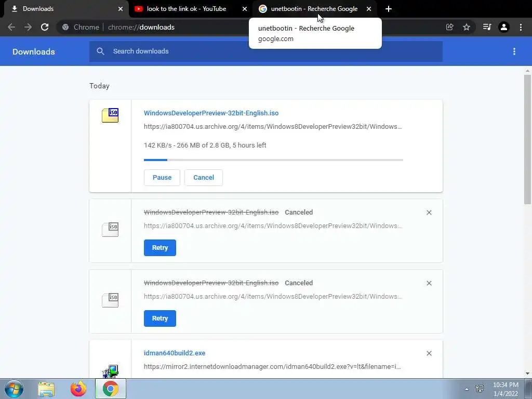532x399 pixels.
Task: Switch to the Downloads tab
Action: [64, 9]
